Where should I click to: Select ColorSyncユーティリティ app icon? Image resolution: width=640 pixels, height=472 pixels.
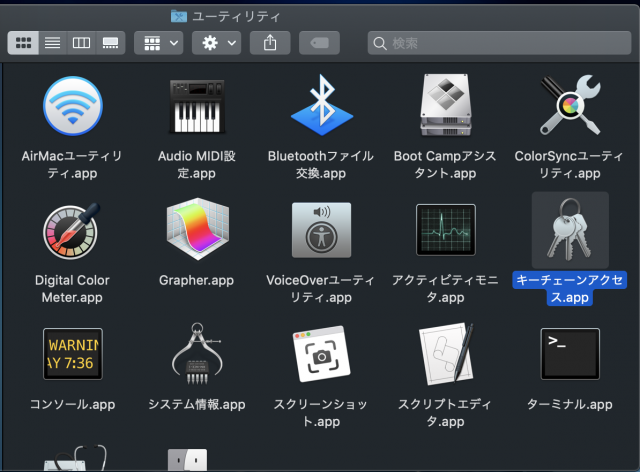[x=570, y=105]
